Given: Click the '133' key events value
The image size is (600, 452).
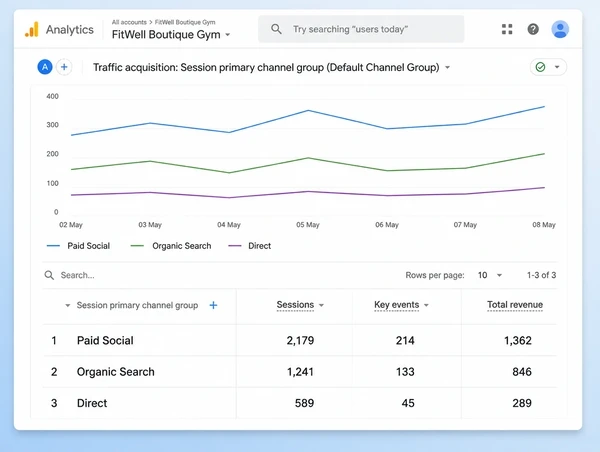Looking at the screenshot, I should coord(405,372).
